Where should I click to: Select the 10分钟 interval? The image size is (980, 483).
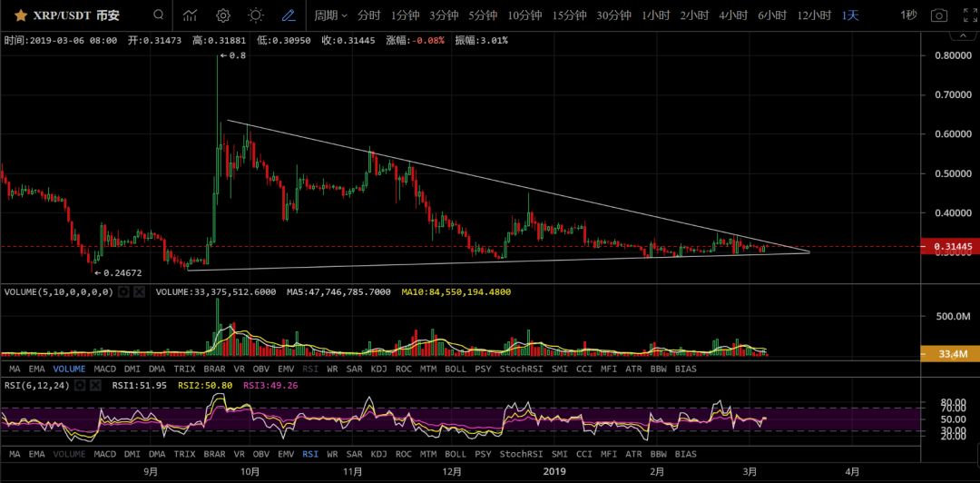[x=525, y=15]
